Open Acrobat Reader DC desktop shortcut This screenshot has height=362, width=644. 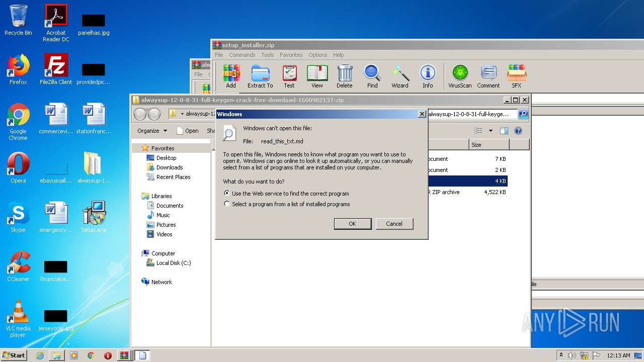pos(56,23)
